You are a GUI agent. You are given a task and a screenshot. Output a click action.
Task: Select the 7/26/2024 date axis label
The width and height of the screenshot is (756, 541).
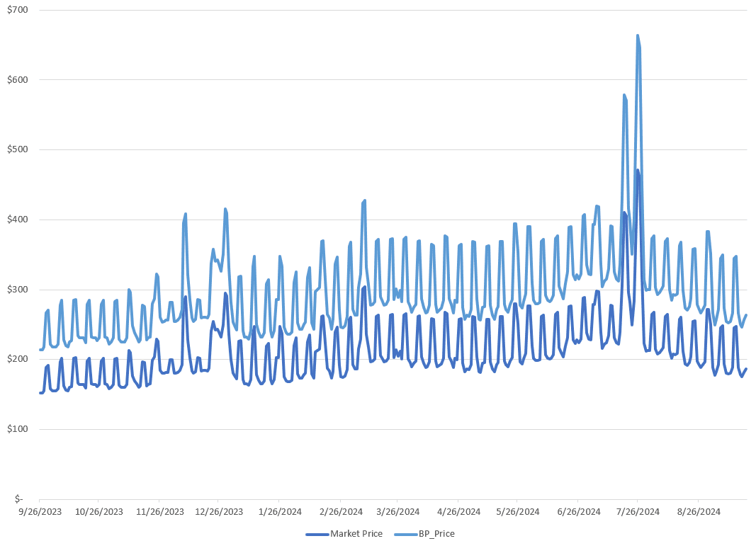coord(638,512)
